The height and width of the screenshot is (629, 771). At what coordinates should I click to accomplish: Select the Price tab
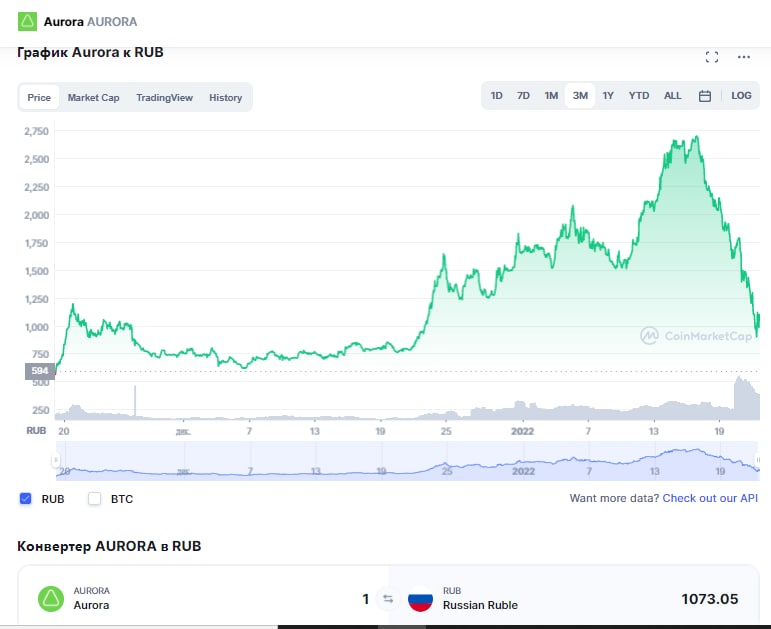39,97
